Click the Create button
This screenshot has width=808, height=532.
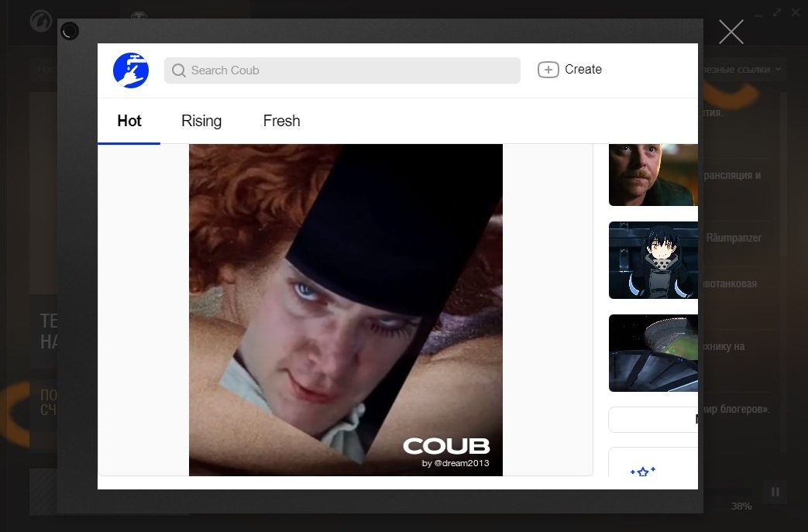click(x=569, y=70)
